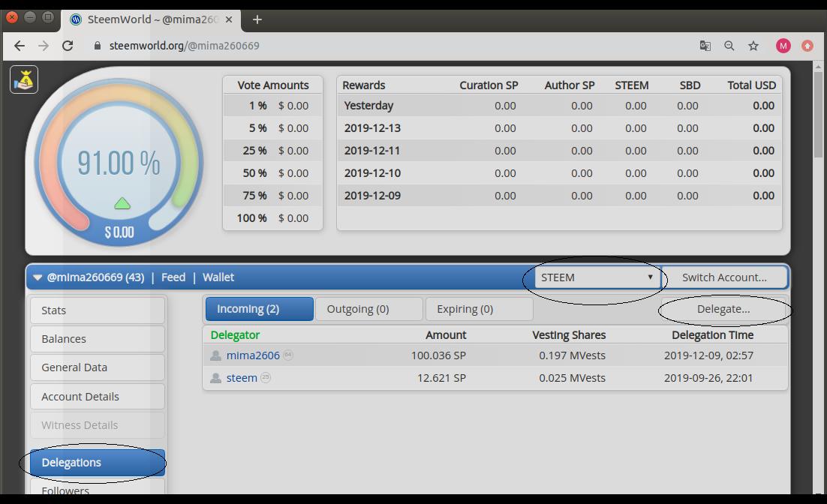Open the steem delegator link

(242, 378)
